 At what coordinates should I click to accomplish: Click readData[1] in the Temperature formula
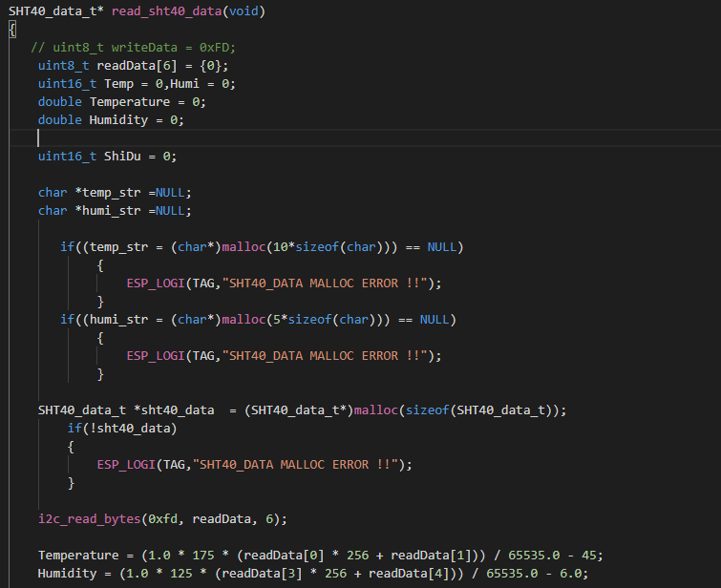[431, 556]
